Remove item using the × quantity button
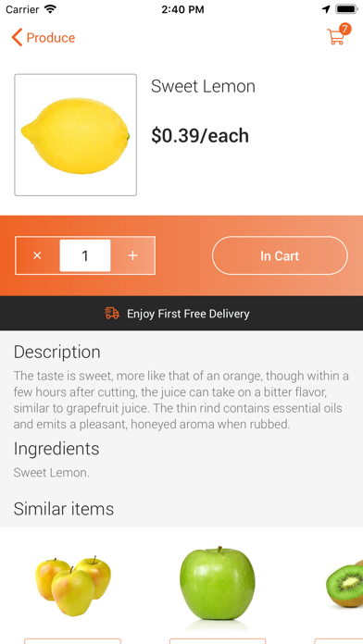This screenshot has height=644, width=363. pyautogui.click(x=37, y=255)
